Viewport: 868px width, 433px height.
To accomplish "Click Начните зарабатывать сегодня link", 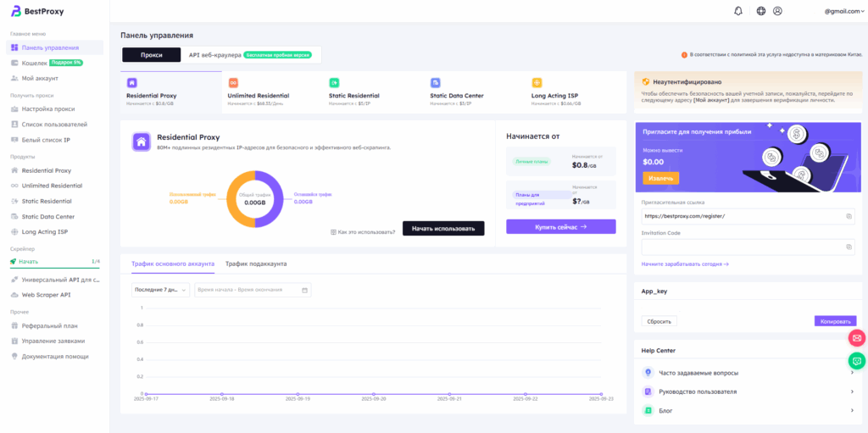I will pyautogui.click(x=685, y=264).
